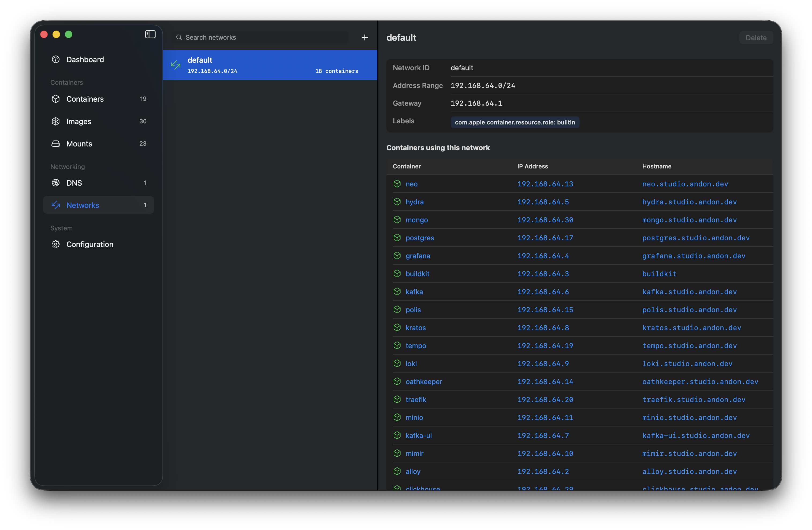Open the minio container link
This screenshot has height=530, width=812.
tap(414, 417)
